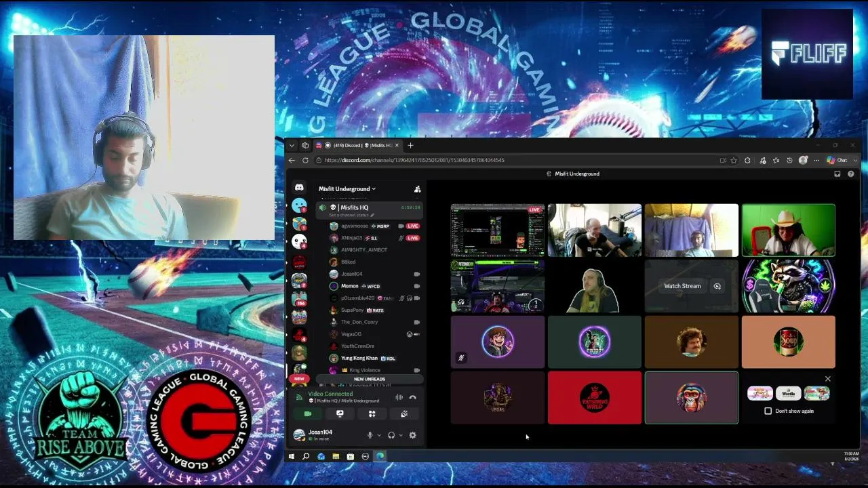Disconnect from voice with hang-up icon

[412, 397]
